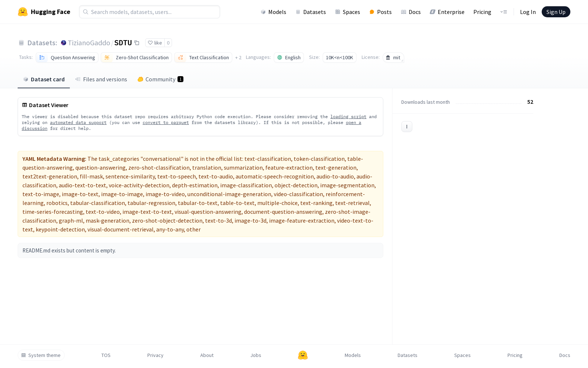Follow the open a discussion link
This screenshot has width=588, height=368.
tap(354, 123)
